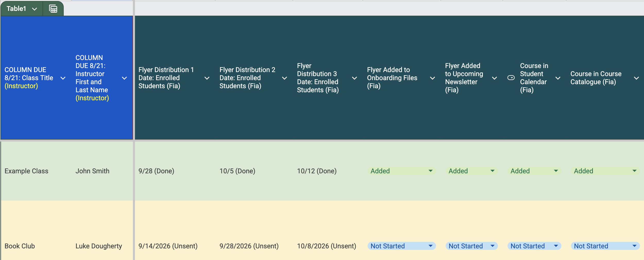The width and height of the screenshot is (644, 260).
Task: Open Flyer Distribution 2 column menu arrow
Action: pyautogui.click(x=284, y=78)
